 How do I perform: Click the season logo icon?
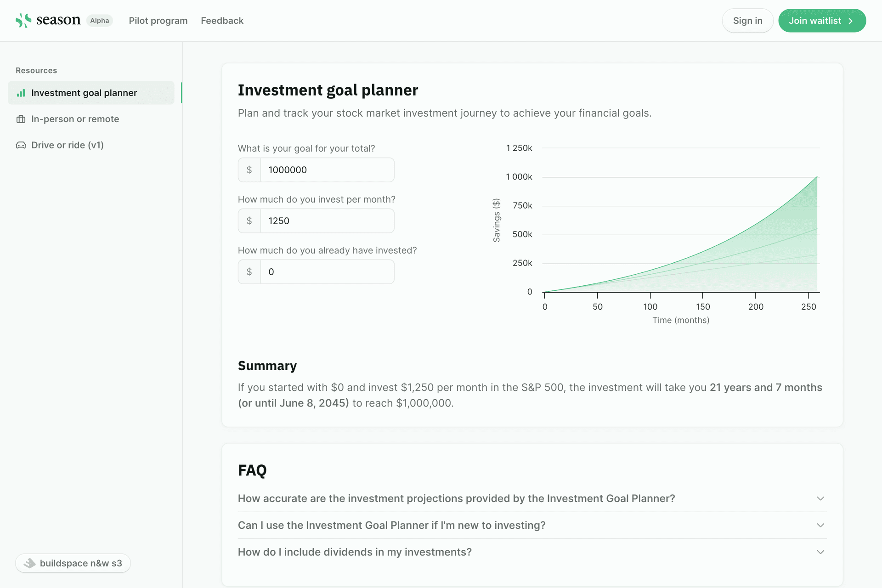click(x=23, y=21)
